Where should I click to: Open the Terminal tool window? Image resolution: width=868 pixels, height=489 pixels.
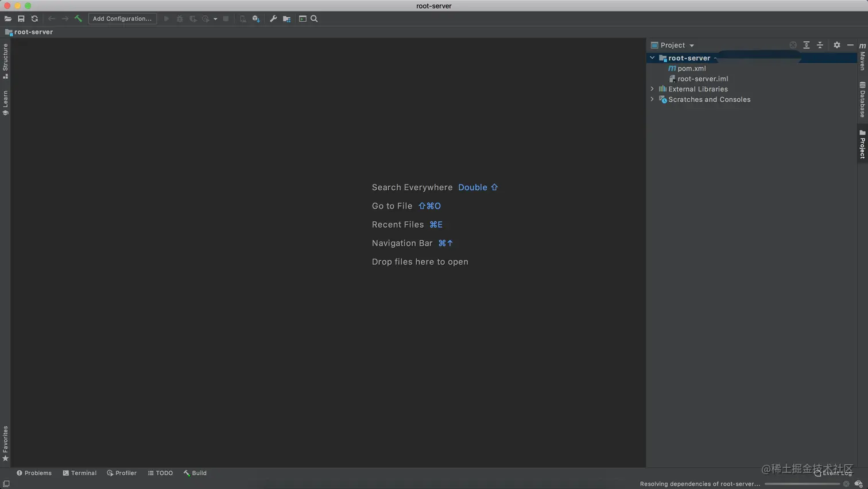pos(79,473)
